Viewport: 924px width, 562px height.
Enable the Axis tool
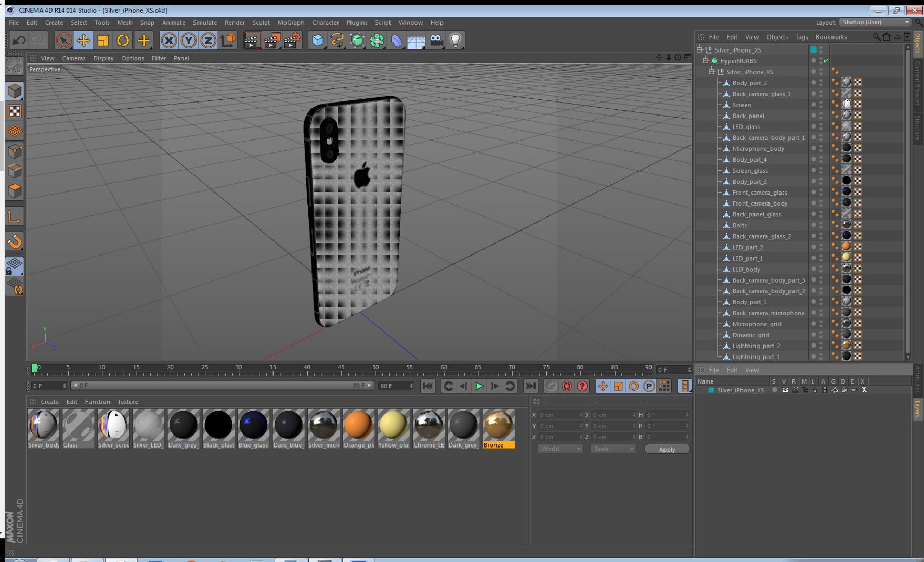pyautogui.click(x=15, y=216)
